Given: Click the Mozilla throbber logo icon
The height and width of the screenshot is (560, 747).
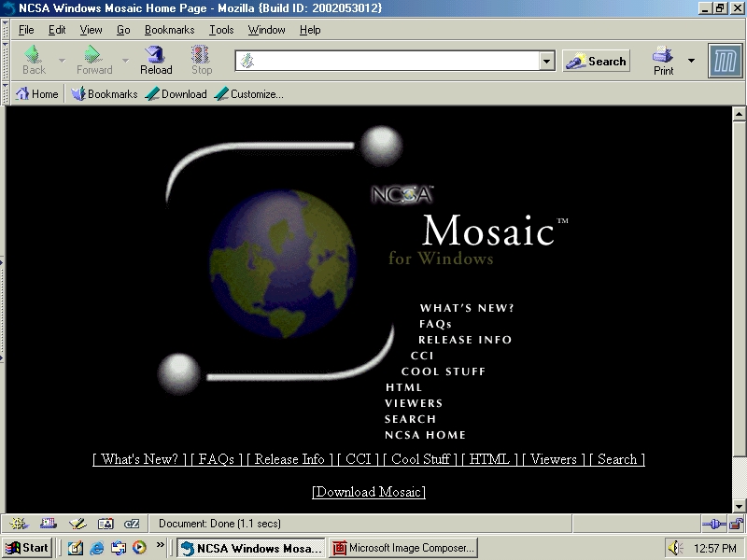Looking at the screenshot, I should pyautogui.click(x=725, y=62).
